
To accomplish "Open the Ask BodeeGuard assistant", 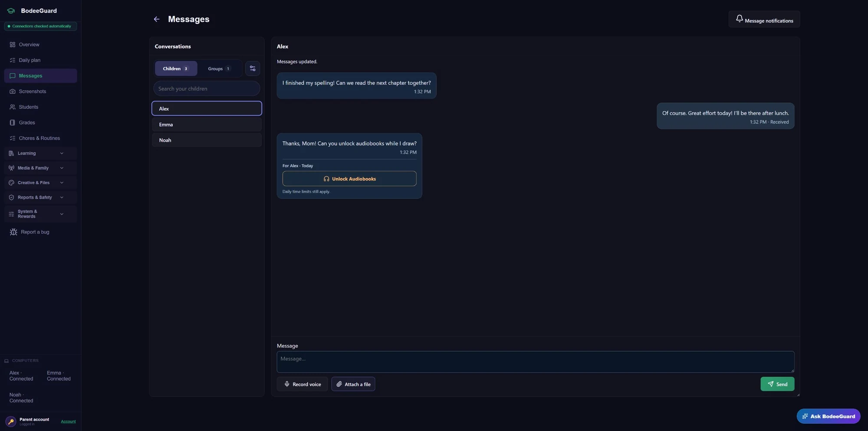I will point(829,416).
